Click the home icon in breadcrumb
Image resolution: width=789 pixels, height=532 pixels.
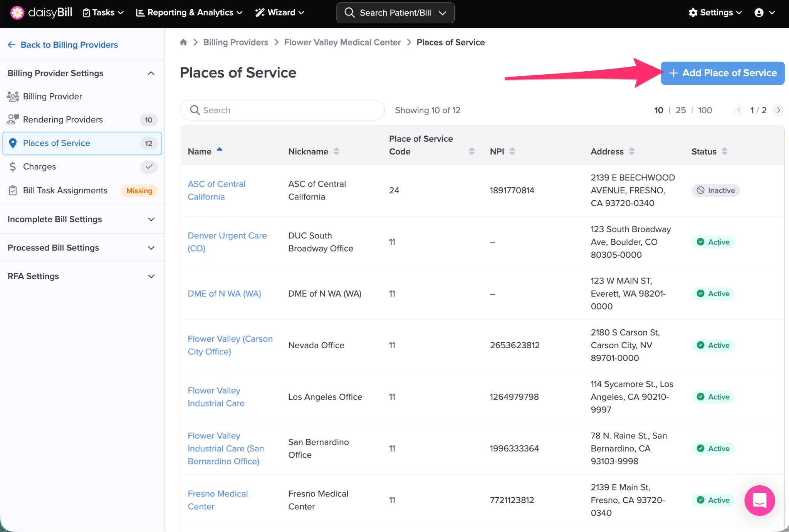183,42
